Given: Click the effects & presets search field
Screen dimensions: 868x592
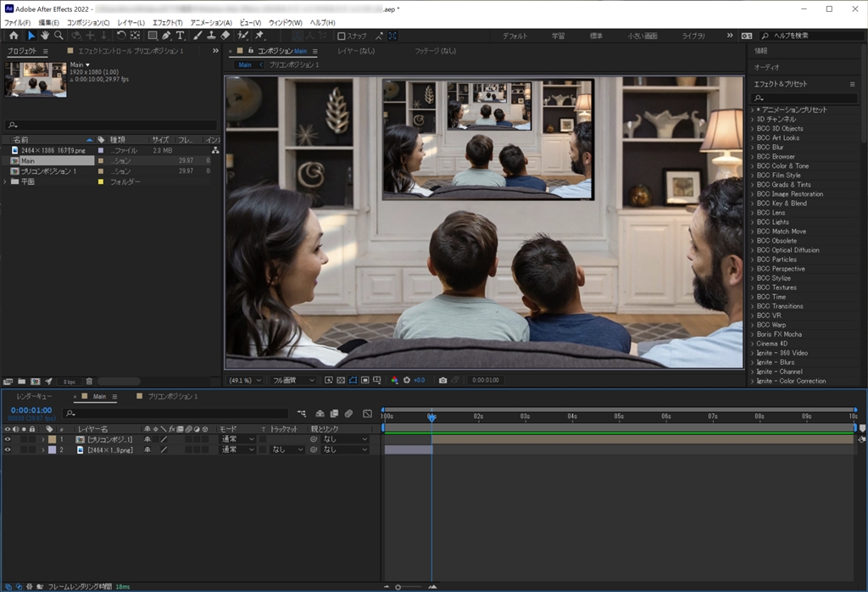Looking at the screenshot, I should pos(805,98).
